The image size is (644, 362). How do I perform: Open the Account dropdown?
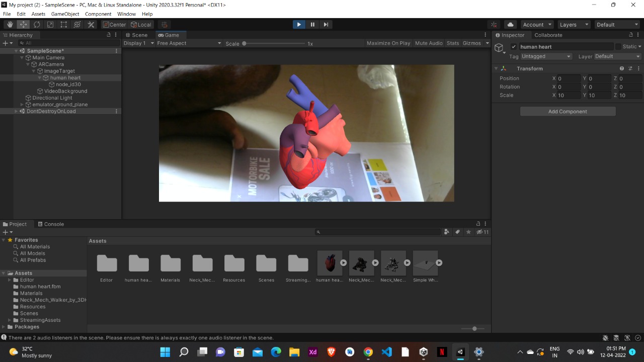[537, 25]
